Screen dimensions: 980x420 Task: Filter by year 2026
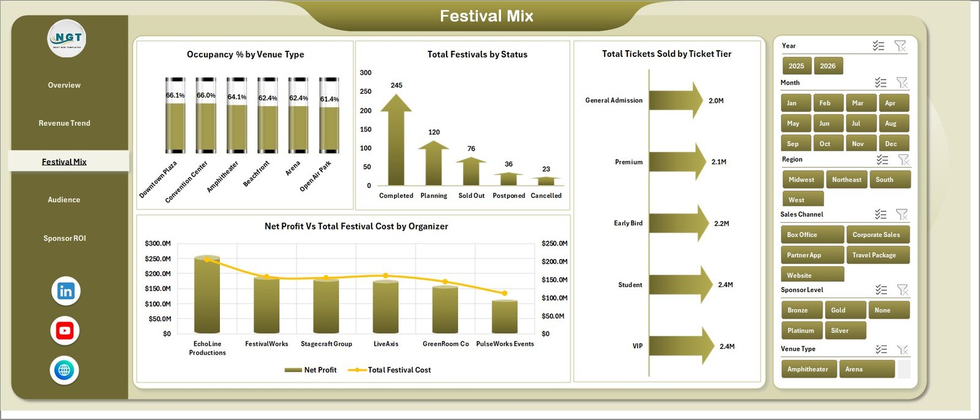tap(828, 66)
